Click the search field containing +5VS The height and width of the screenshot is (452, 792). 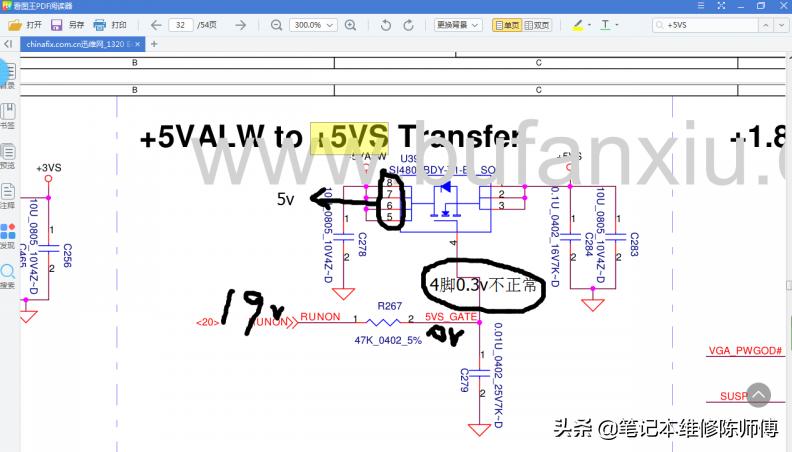click(x=705, y=25)
